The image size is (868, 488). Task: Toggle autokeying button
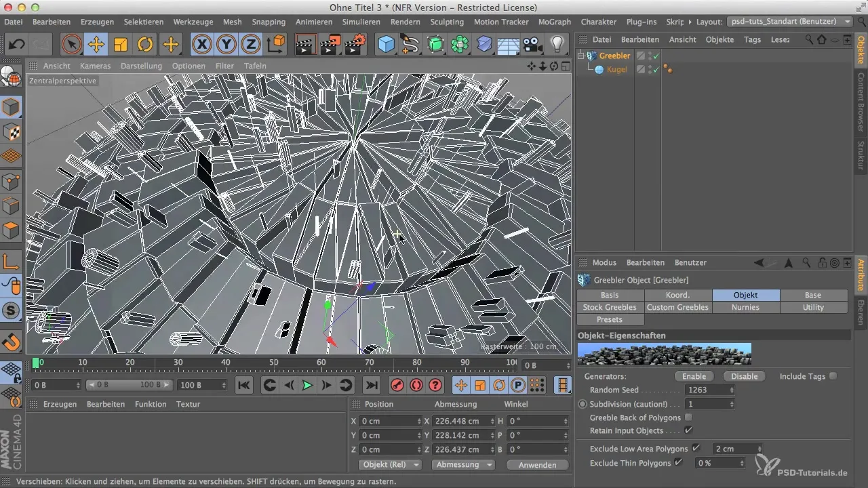[x=416, y=385]
